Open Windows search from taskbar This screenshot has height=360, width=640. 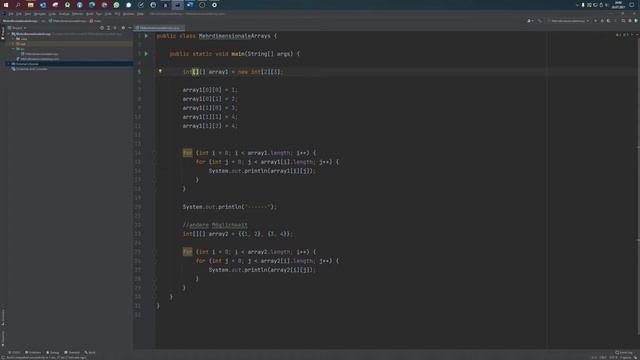click(18, 5)
